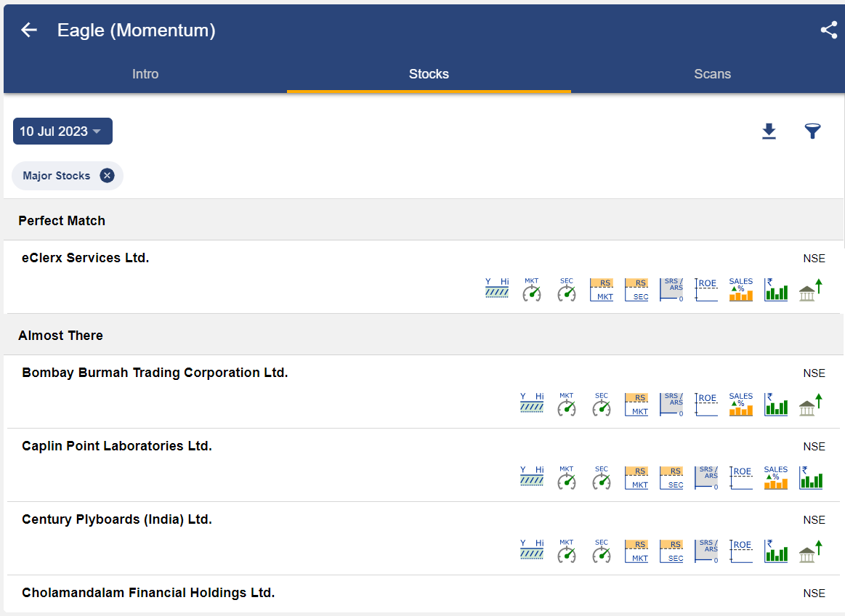Click Bombay Burmah SALES % icon
845x616 pixels.
(741, 404)
